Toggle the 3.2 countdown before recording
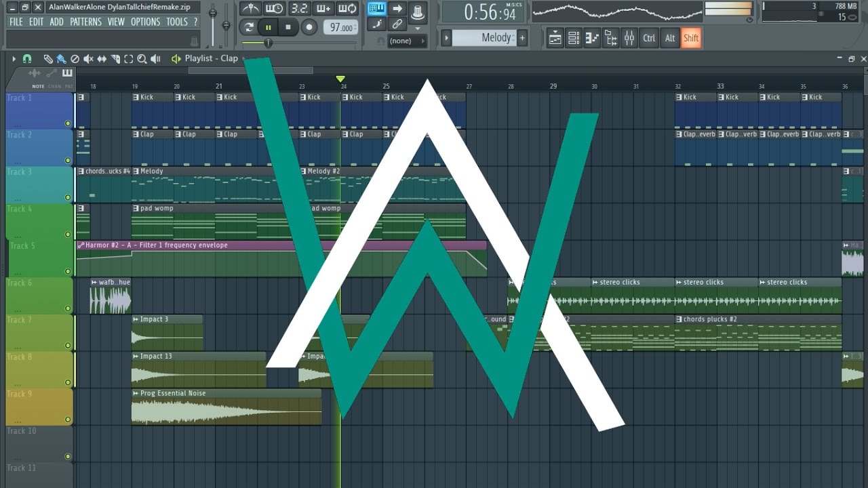This screenshot has width=868, height=488. click(x=299, y=9)
